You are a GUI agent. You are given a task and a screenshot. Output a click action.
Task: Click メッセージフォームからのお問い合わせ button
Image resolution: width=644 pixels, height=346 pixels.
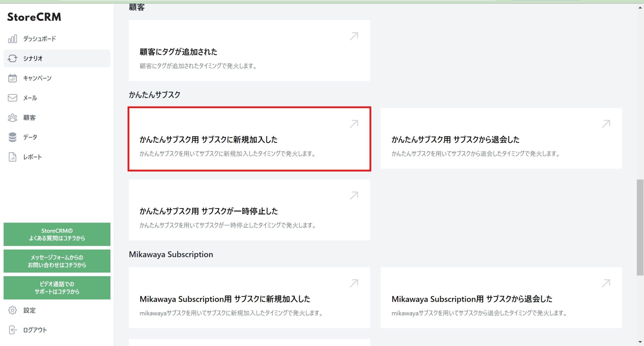click(x=57, y=261)
